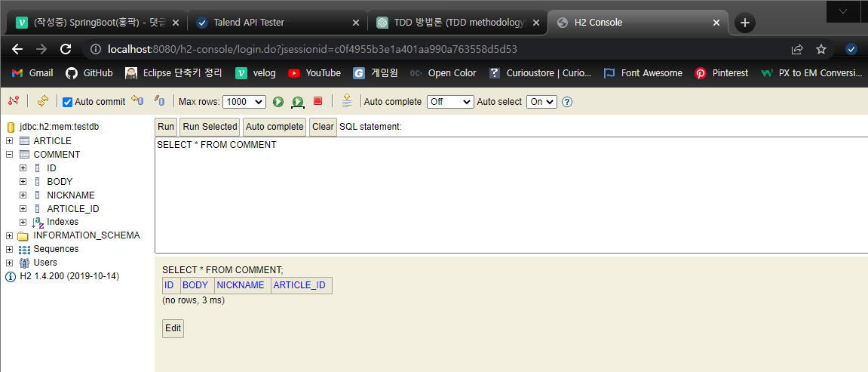
Task: Open the GitHub bookmark
Action: coord(89,73)
